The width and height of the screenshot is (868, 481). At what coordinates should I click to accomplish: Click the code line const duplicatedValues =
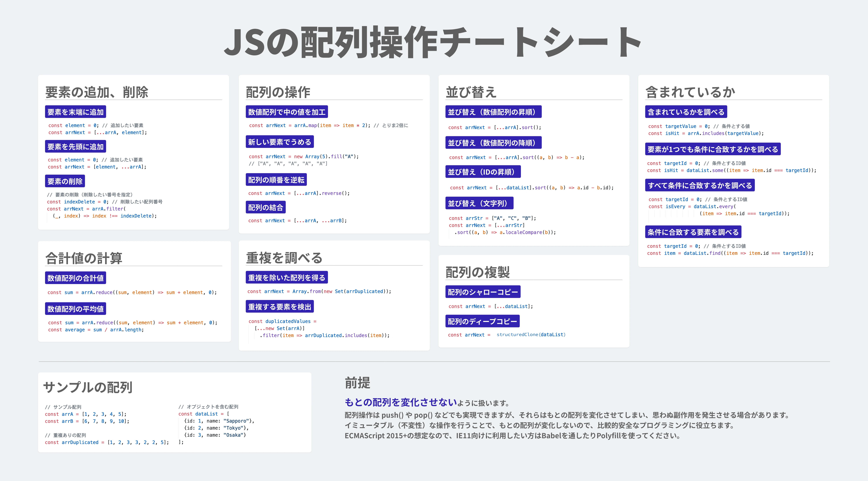(282, 321)
